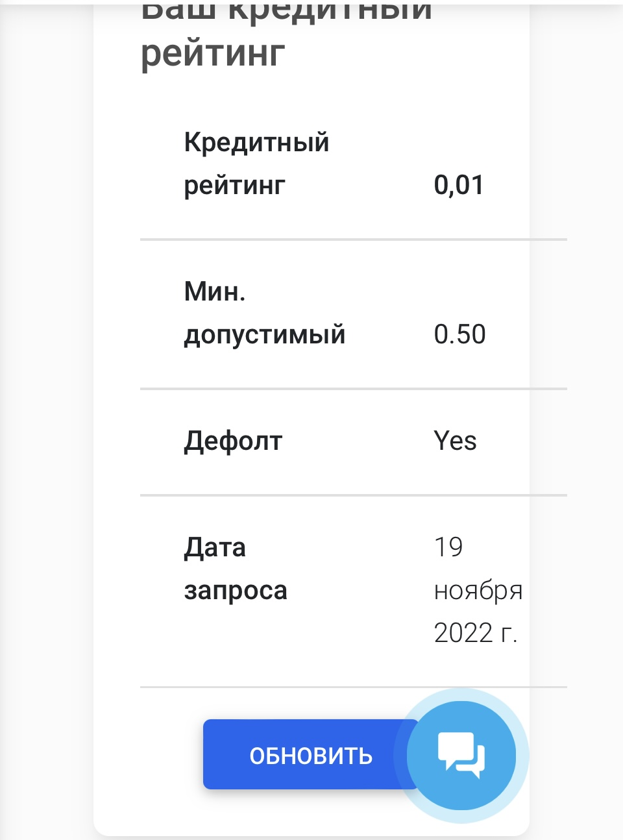This screenshot has width=623, height=840.
Task: Click the word запроса in the date row
Action: (x=235, y=591)
